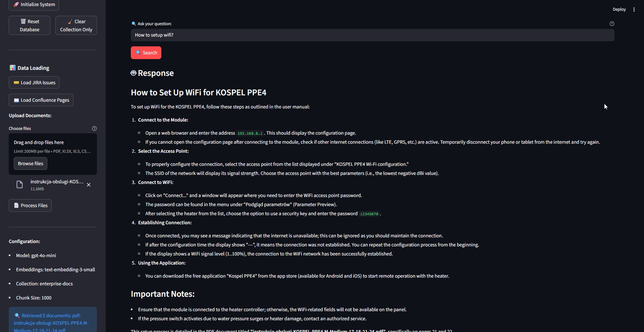Focus the Ask your question input
This screenshot has height=332, width=644.
click(372, 35)
